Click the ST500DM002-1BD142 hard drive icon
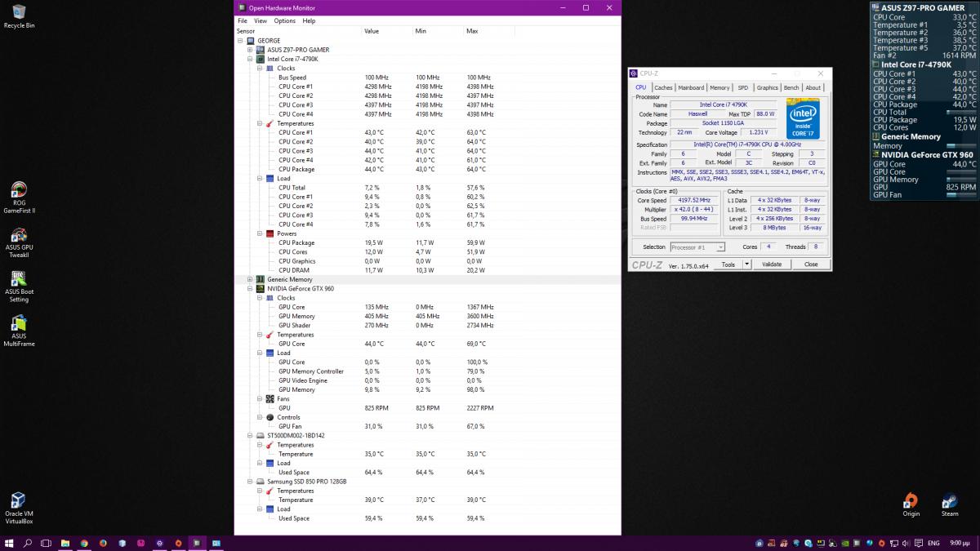The height and width of the screenshot is (551, 980). click(261, 436)
